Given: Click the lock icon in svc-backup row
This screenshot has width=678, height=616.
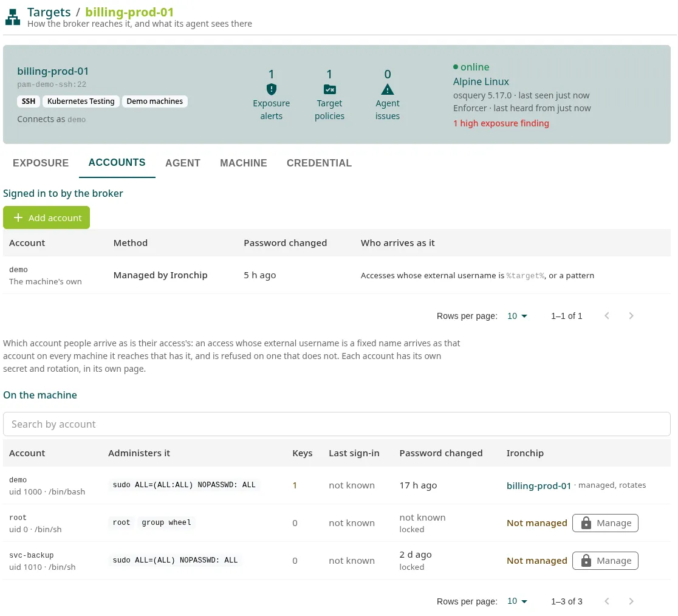Looking at the screenshot, I should point(586,561).
